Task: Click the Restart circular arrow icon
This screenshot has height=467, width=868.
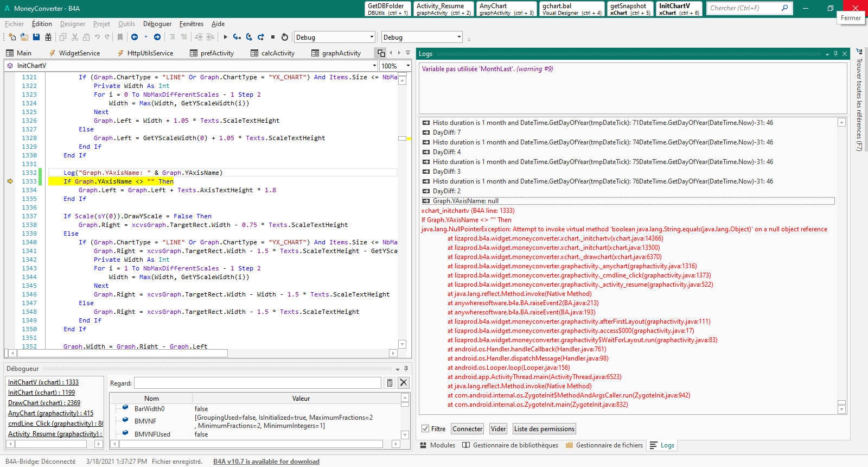Action: coord(285,37)
